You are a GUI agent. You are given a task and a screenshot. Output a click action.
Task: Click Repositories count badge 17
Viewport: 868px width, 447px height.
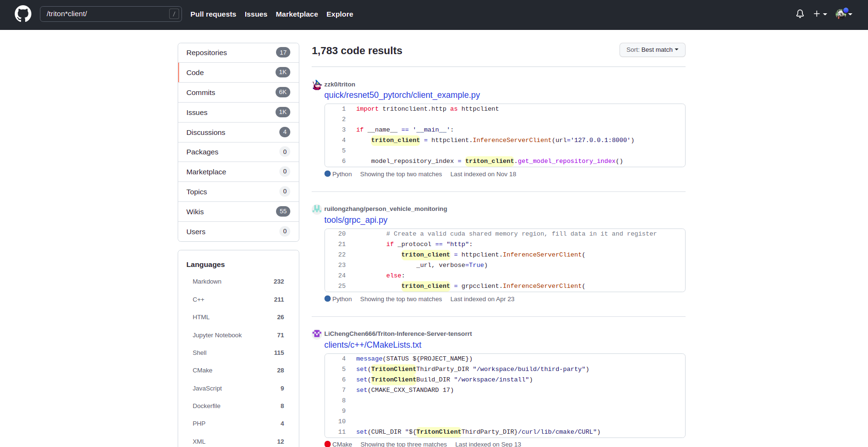283,53
